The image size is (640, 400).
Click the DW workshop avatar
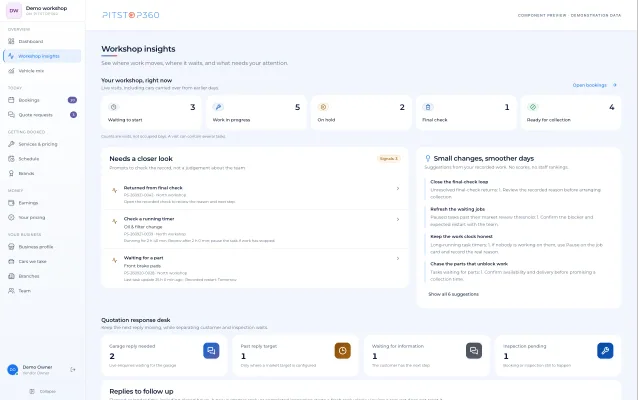(x=14, y=11)
